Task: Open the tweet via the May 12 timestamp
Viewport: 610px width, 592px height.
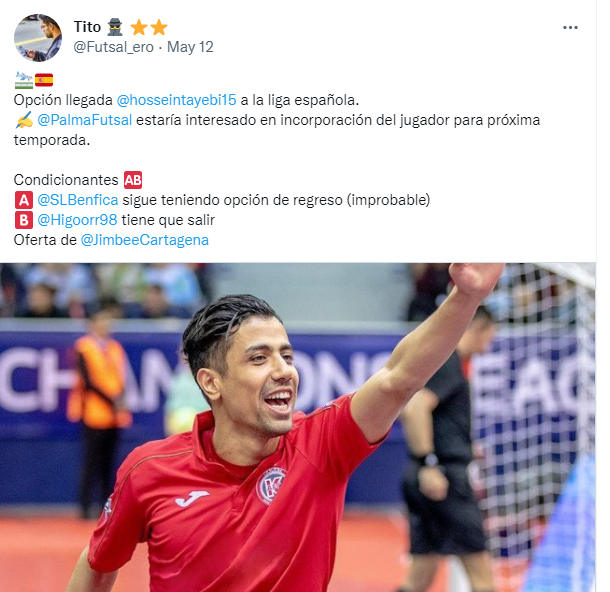Action: pyautogui.click(x=190, y=47)
